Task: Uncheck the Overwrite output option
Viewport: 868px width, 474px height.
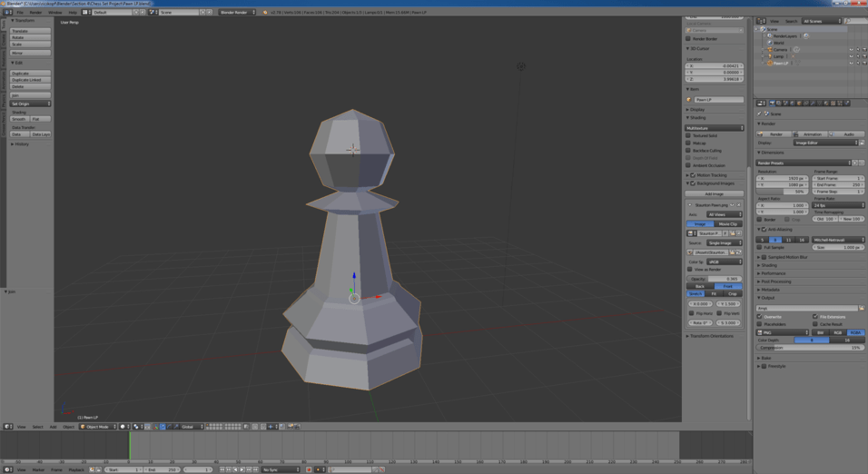Action: (x=761, y=317)
